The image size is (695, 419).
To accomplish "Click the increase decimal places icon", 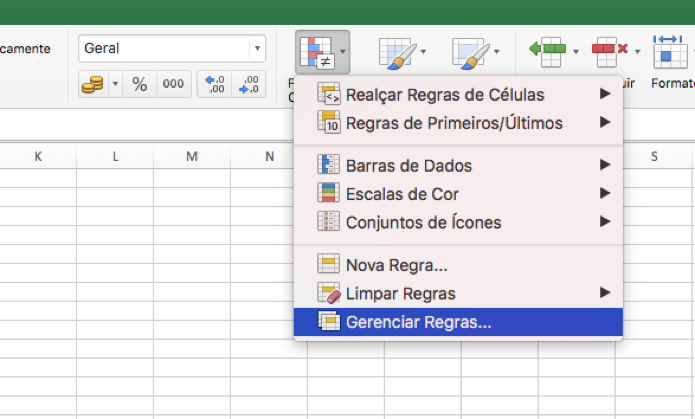I will (x=215, y=84).
